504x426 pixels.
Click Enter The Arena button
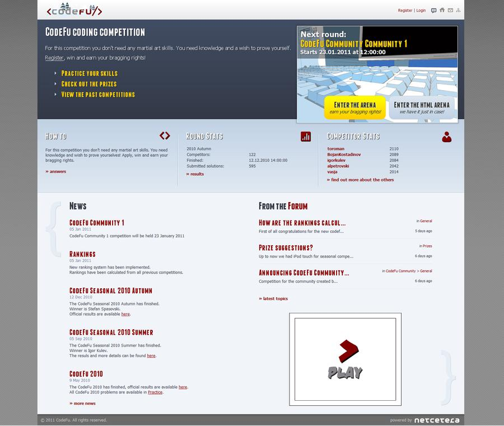[x=355, y=107]
